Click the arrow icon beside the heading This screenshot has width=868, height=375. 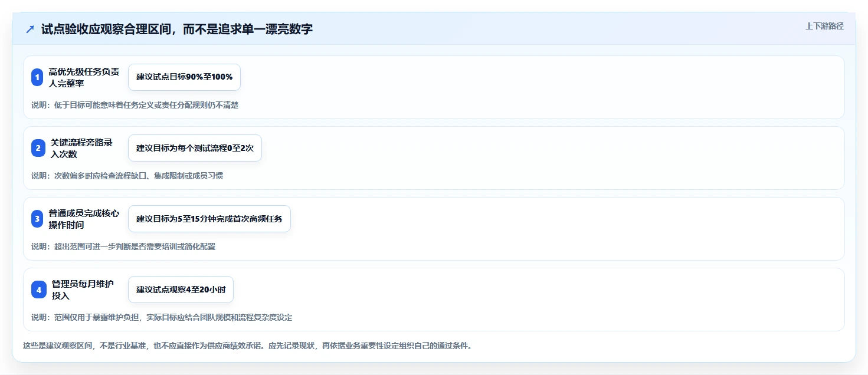30,29
